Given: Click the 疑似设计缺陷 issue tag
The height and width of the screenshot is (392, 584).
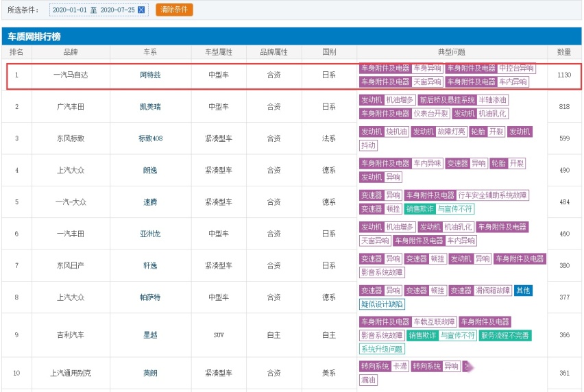Looking at the screenshot, I should click(382, 304).
